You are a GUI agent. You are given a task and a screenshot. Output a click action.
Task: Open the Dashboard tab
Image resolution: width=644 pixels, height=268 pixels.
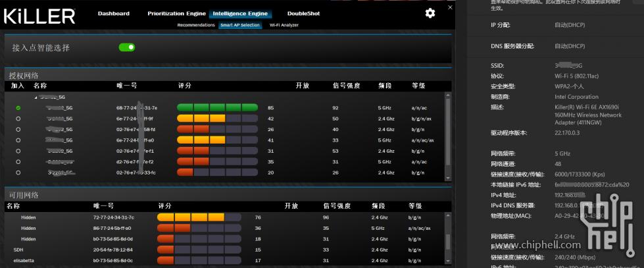[x=114, y=14]
